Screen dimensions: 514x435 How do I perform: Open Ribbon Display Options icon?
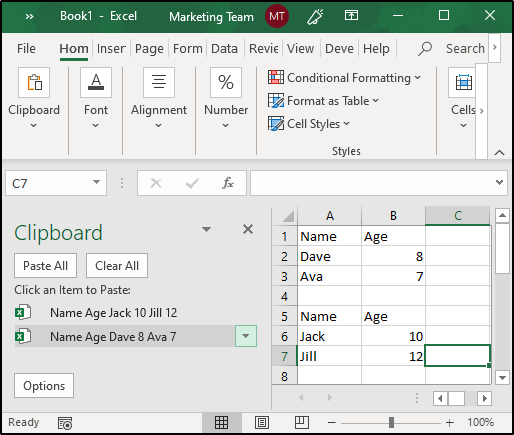[x=351, y=15]
